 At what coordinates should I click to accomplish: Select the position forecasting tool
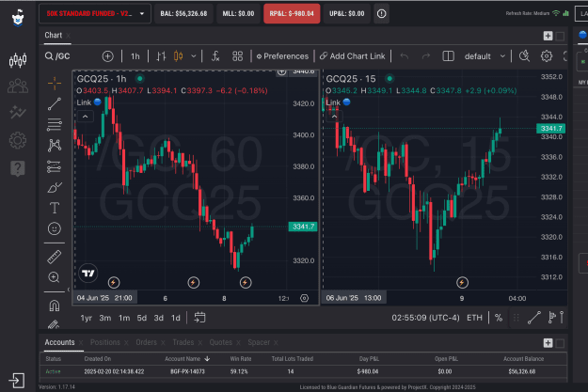coord(55,166)
